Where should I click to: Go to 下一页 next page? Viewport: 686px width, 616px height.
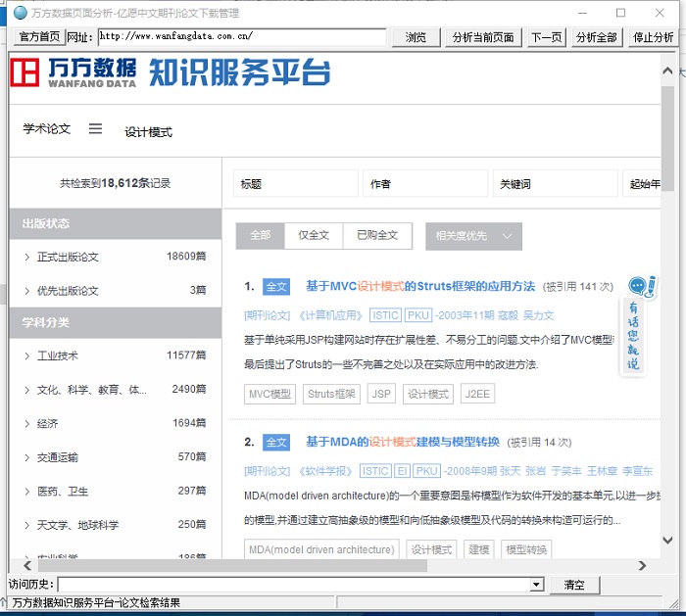[547, 37]
